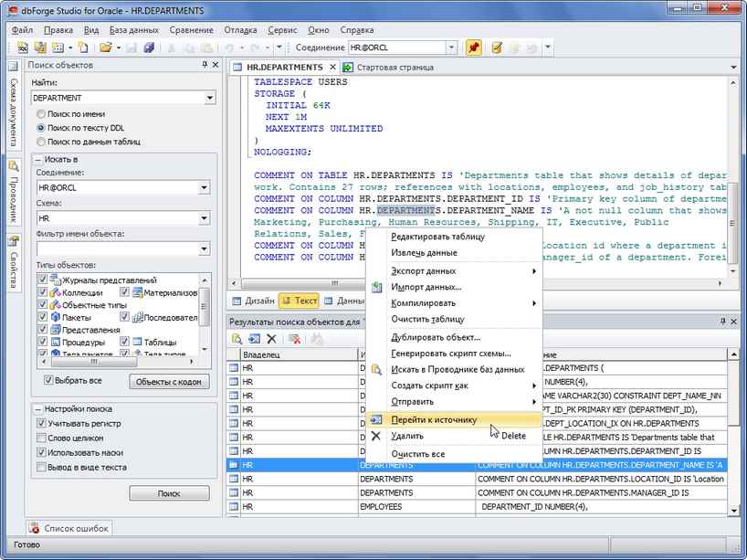Click the yellow notepad edit toolbar icon
This screenshot has width=747, height=560.
click(497, 48)
